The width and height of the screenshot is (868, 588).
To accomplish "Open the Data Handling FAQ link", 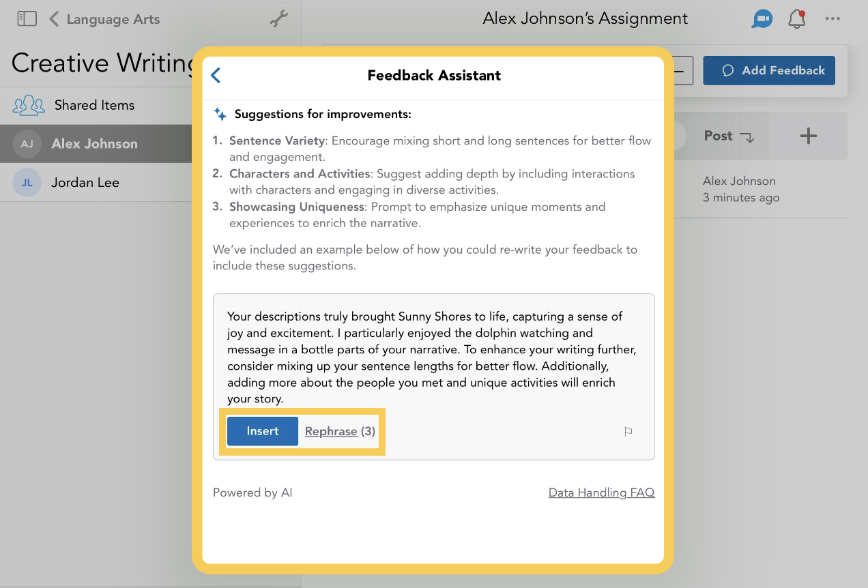I will [x=601, y=493].
